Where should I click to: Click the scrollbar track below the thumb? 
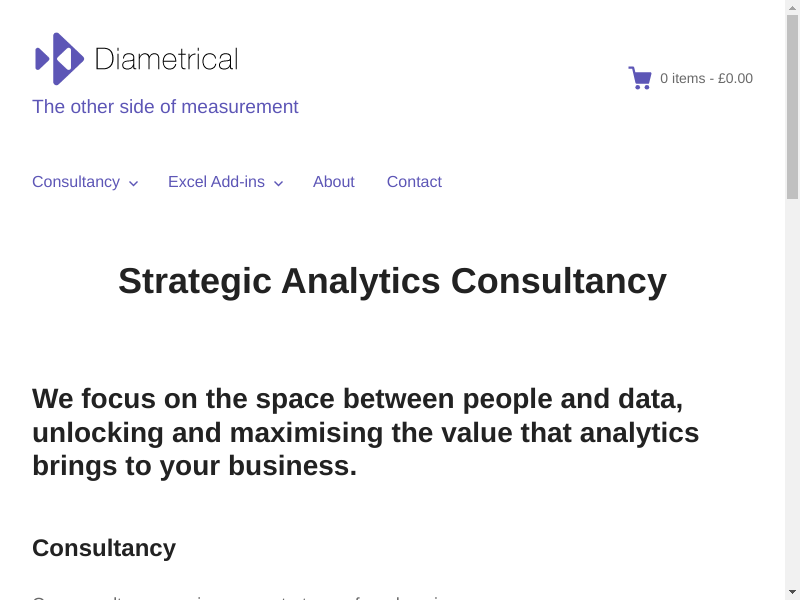click(x=792, y=400)
